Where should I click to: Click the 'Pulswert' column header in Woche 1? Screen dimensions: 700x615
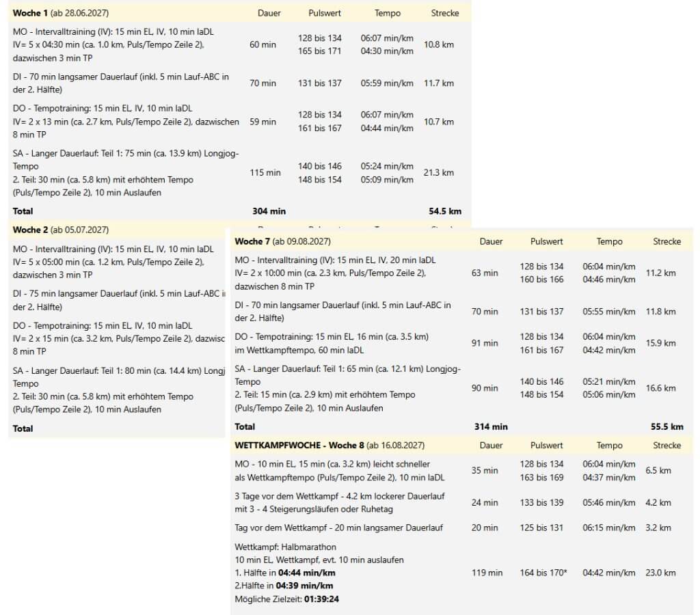[x=325, y=13]
